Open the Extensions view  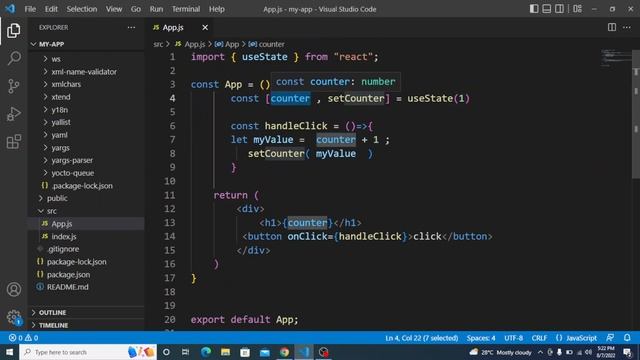click(x=13, y=142)
